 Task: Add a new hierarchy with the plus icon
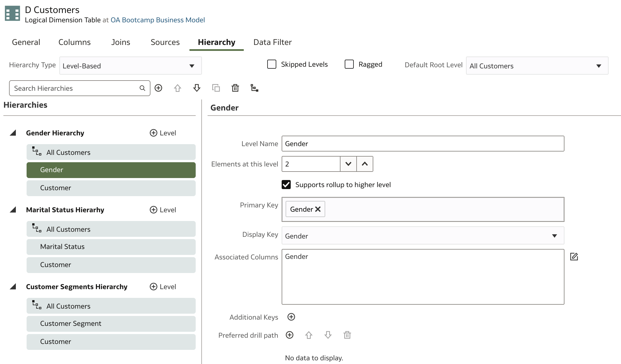[x=158, y=88]
